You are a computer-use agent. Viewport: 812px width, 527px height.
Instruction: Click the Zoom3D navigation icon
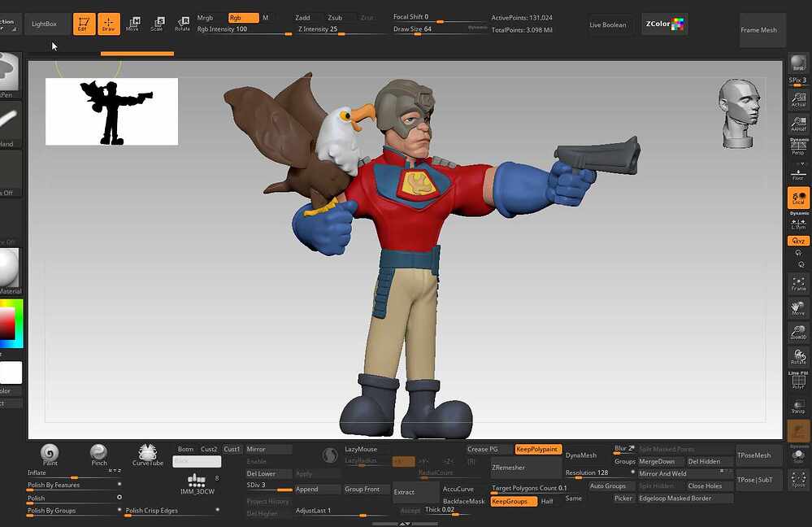[x=798, y=332]
